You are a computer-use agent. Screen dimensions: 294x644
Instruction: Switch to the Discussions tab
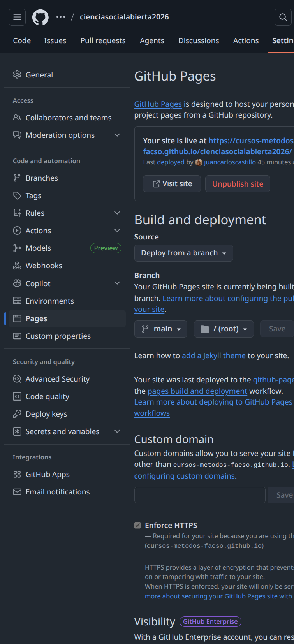point(199,40)
